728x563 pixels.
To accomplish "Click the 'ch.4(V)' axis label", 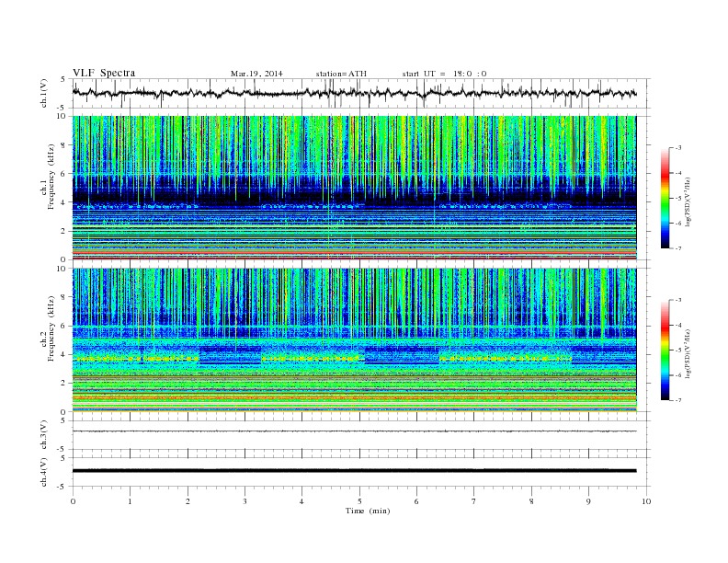I will [x=44, y=472].
